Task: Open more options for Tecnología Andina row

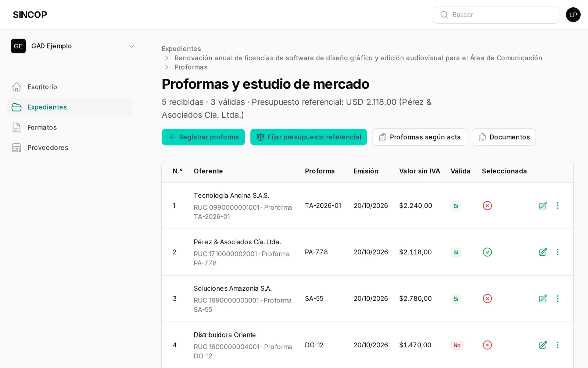Action: tap(557, 206)
